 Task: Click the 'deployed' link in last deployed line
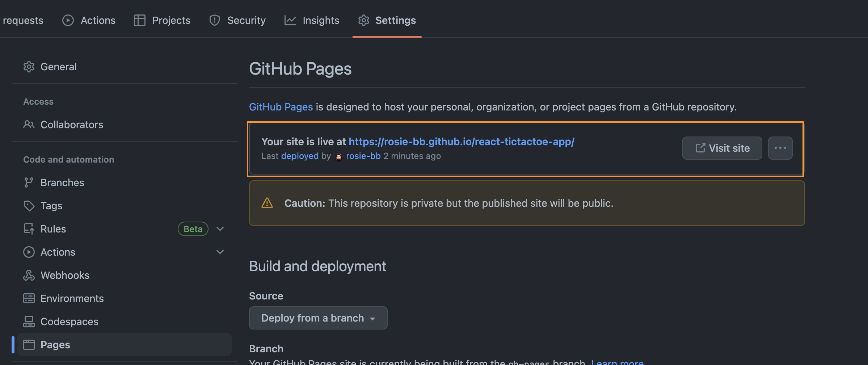(300, 156)
